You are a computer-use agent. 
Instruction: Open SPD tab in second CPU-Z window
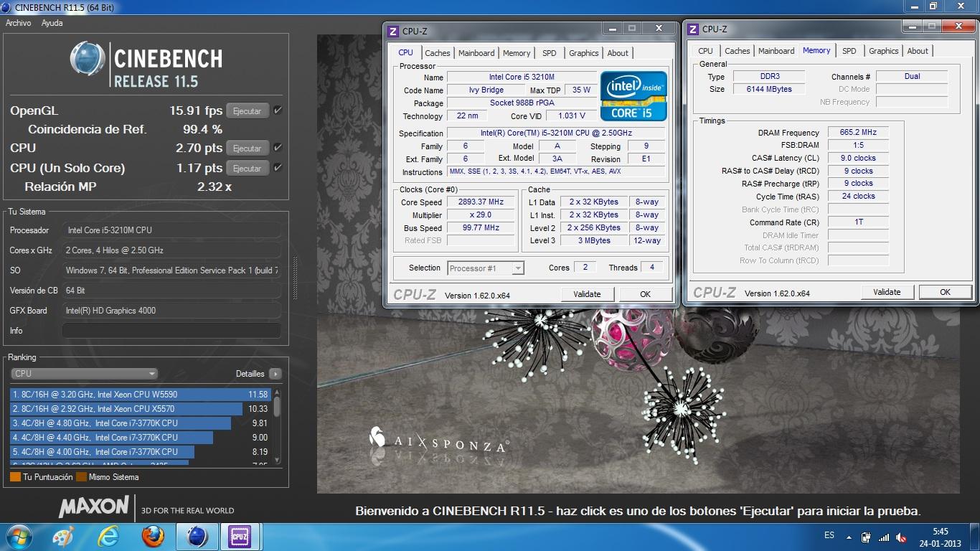[849, 51]
